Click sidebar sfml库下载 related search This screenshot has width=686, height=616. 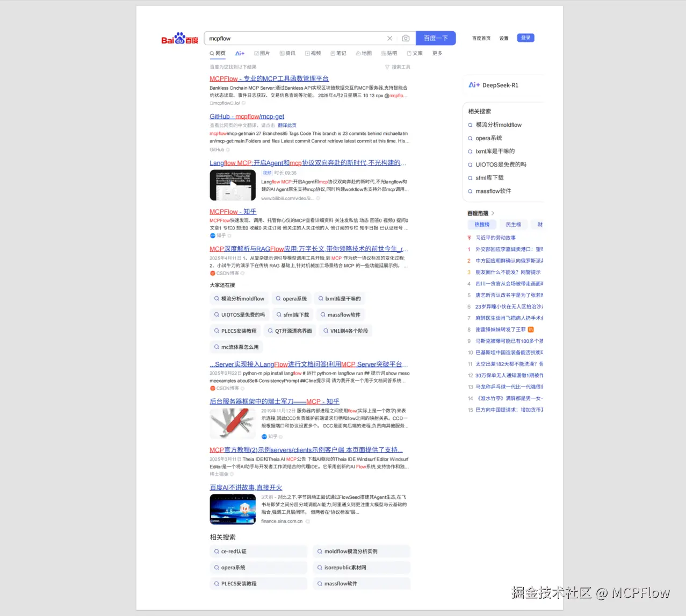(x=489, y=177)
